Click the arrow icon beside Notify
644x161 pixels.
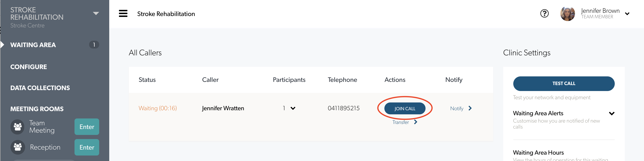(470, 108)
